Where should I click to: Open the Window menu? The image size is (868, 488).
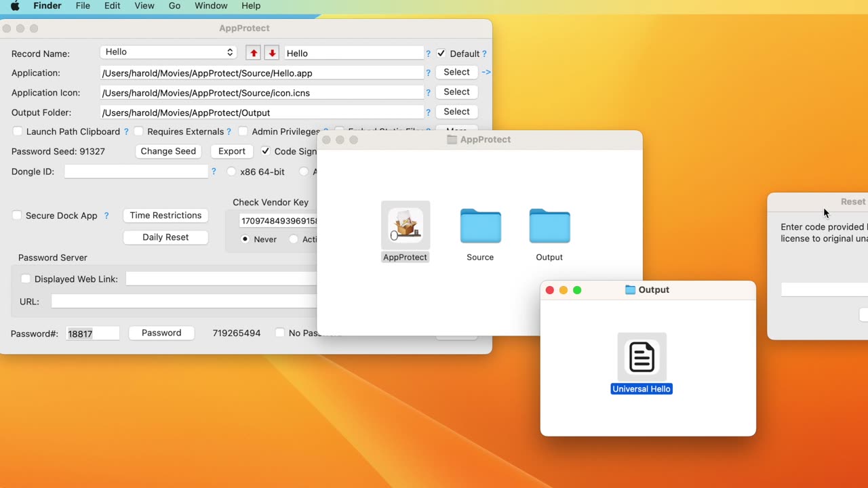click(211, 6)
